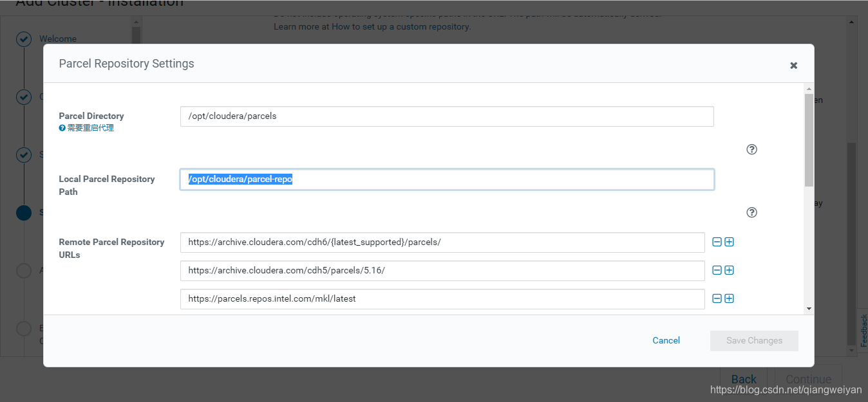
Task: Click the dialog's vertical scrollbar thumb
Action: (x=809, y=140)
